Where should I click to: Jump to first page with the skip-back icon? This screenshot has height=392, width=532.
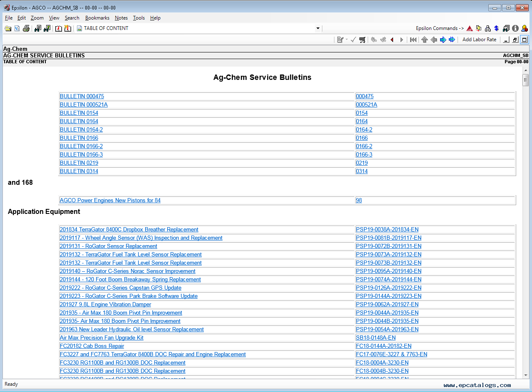pyautogui.click(x=413, y=40)
